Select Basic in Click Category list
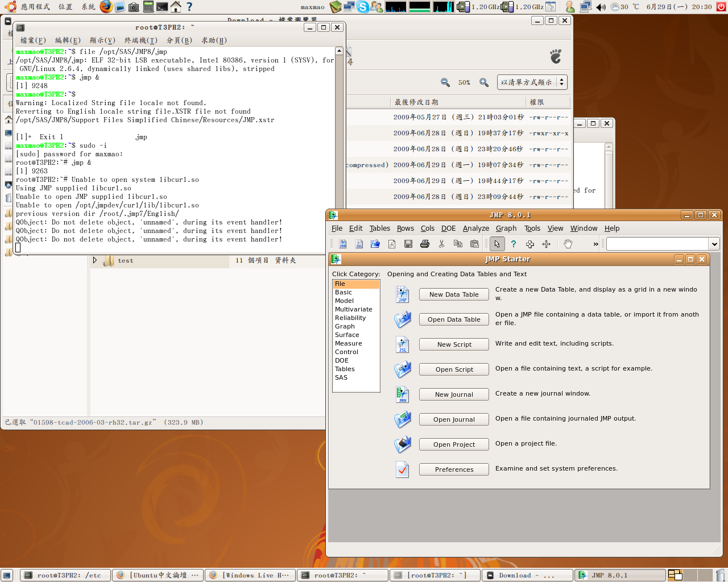This screenshot has width=728, height=582. 356,292
